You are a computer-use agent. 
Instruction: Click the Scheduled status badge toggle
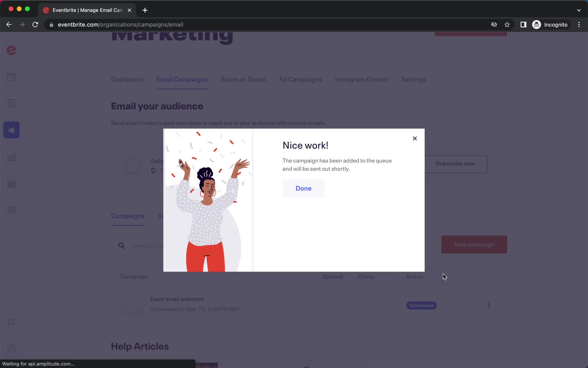pyautogui.click(x=421, y=305)
